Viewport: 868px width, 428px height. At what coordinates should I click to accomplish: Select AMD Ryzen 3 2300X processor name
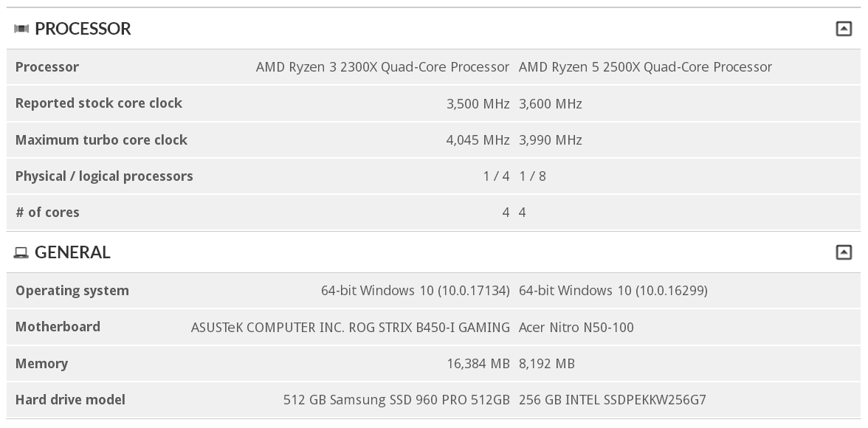point(382,67)
